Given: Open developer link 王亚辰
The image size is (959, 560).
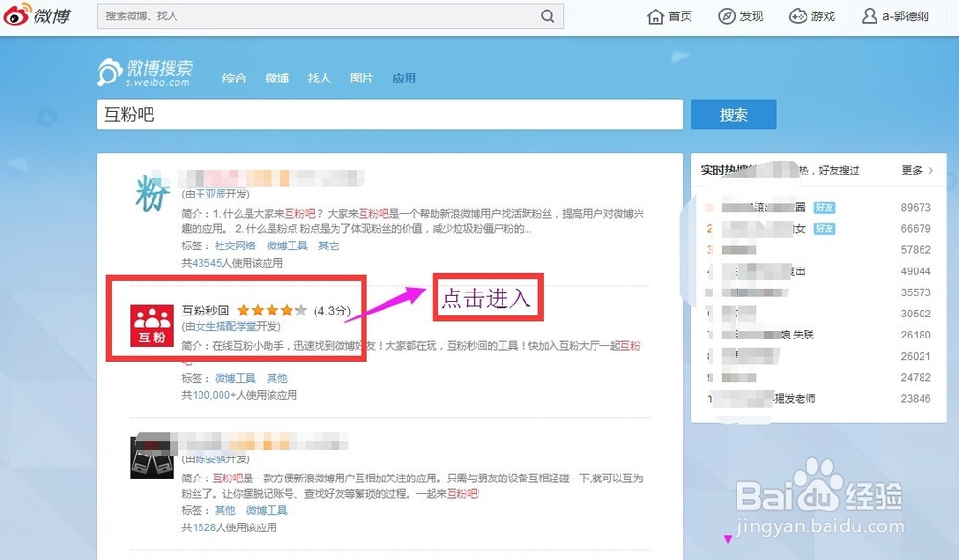Looking at the screenshot, I should 211,194.
